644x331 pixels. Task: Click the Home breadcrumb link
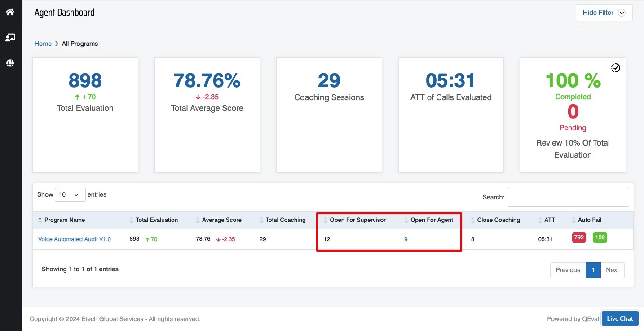(x=43, y=44)
